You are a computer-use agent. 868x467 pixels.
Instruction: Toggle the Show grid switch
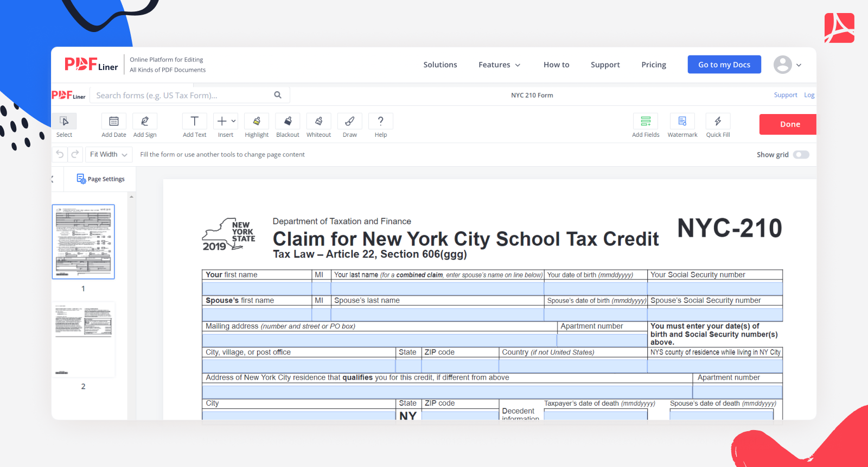coord(801,155)
